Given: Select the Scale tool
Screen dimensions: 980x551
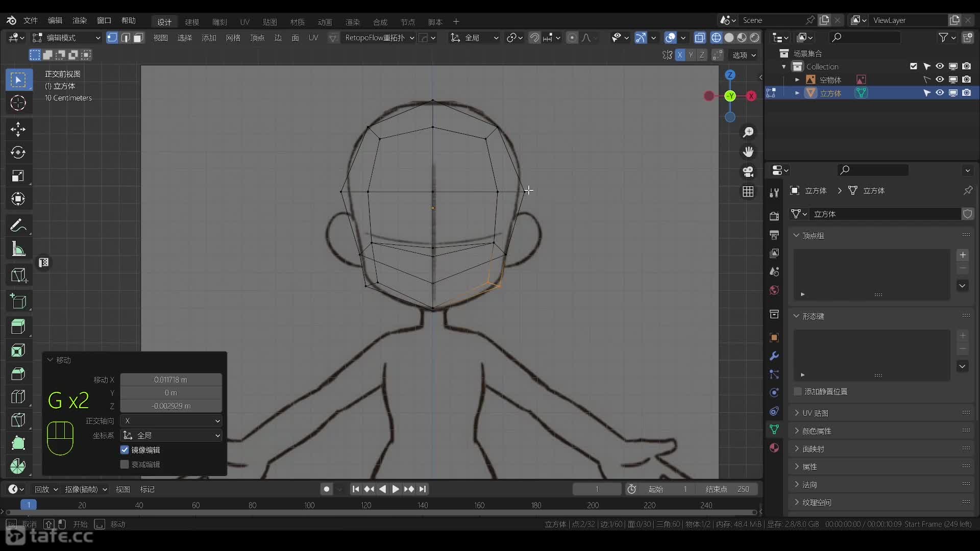Looking at the screenshot, I should (x=18, y=176).
